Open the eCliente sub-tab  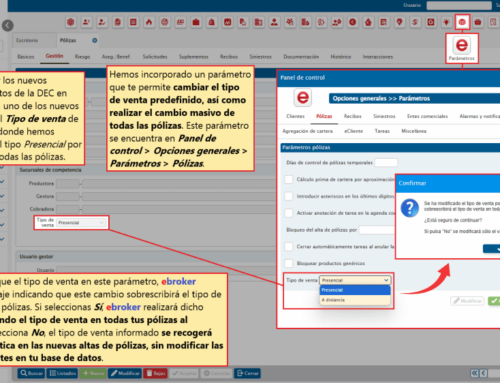point(353,131)
